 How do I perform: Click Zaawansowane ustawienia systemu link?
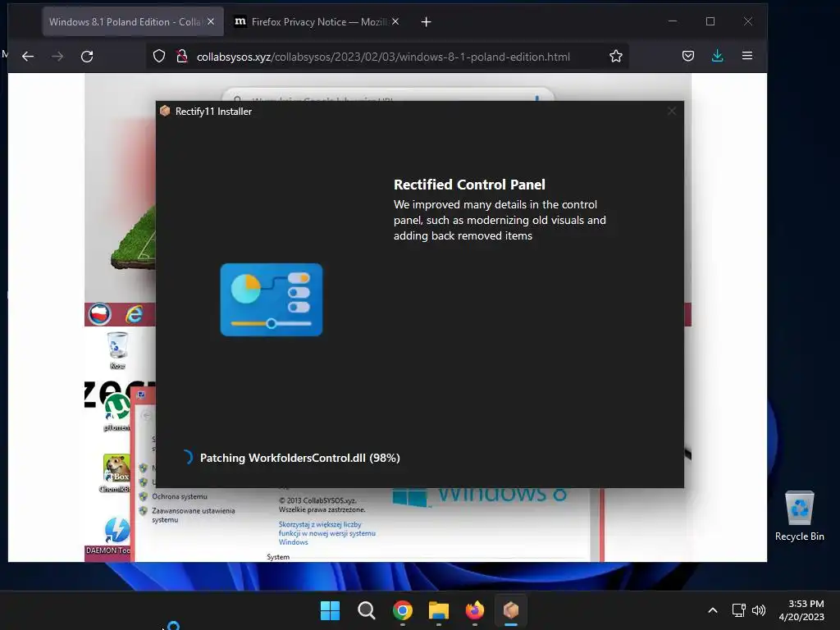pos(193,515)
